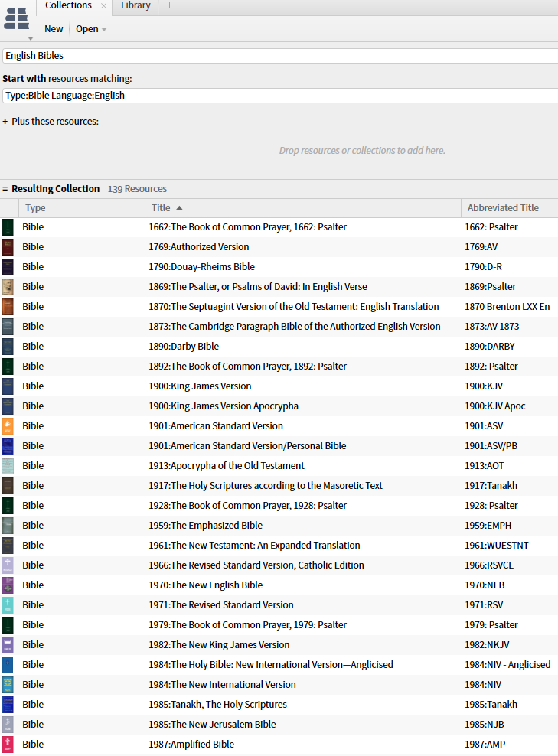Click cover icon for 1913 Apocrypha of Old Testament

pos(8,466)
